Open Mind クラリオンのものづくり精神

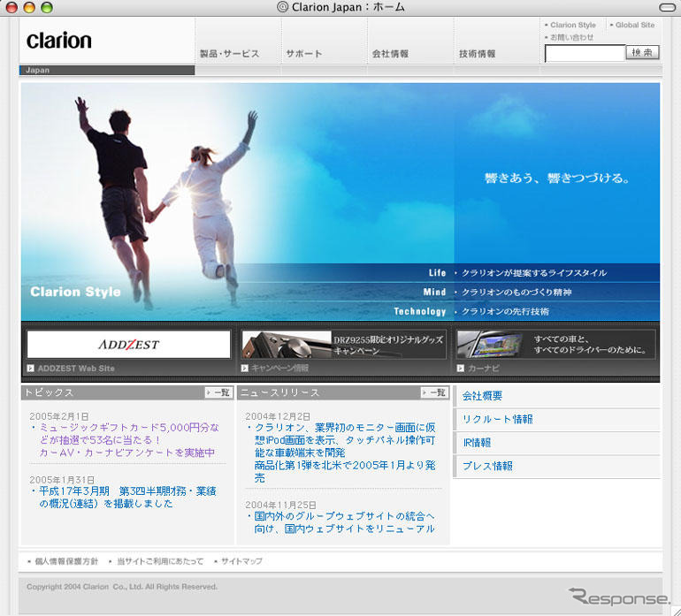pos(497,293)
